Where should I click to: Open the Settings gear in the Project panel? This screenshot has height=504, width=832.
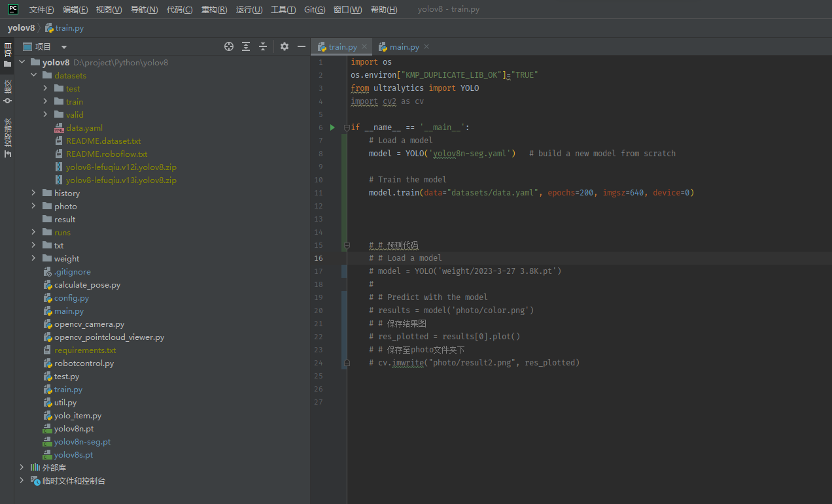click(285, 46)
